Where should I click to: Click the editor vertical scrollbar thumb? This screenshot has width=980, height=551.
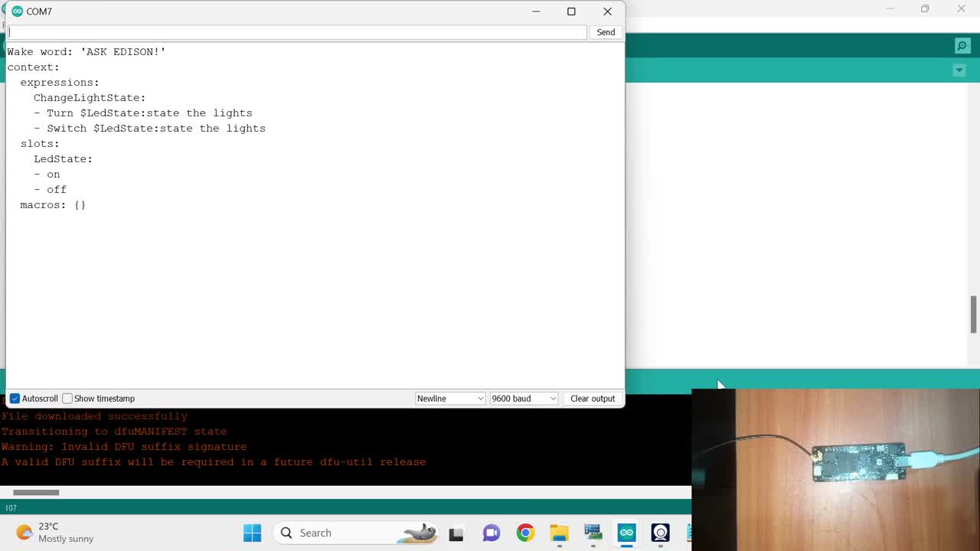974,314
